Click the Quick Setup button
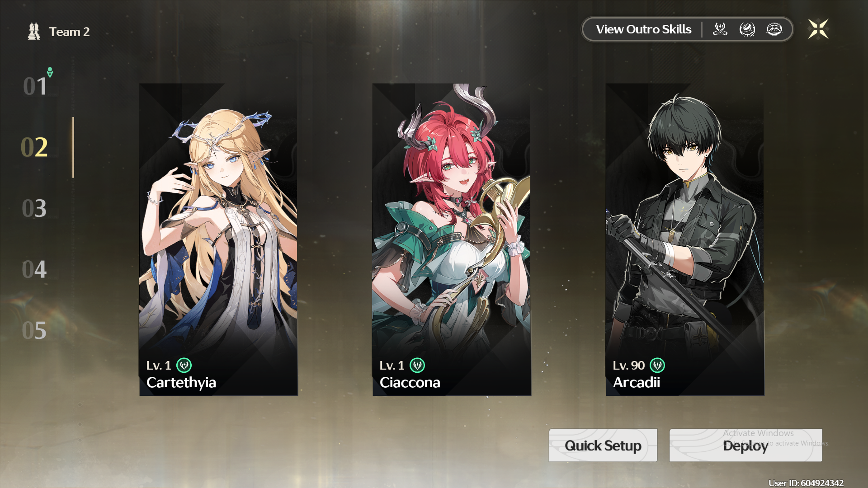Image resolution: width=868 pixels, height=488 pixels. (603, 446)
